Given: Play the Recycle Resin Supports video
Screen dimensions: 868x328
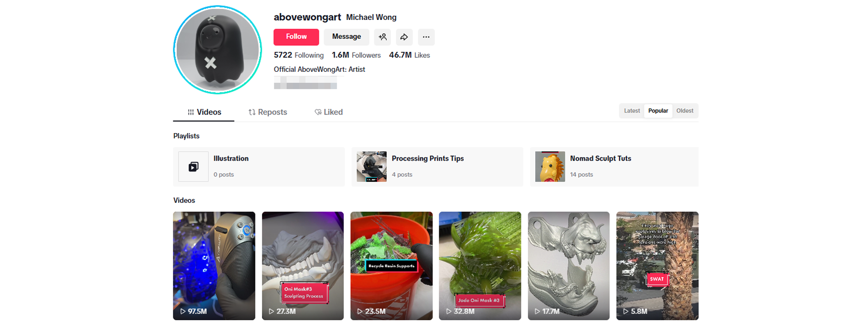Looking at the screenshot, I should click(x=391, y=266).
